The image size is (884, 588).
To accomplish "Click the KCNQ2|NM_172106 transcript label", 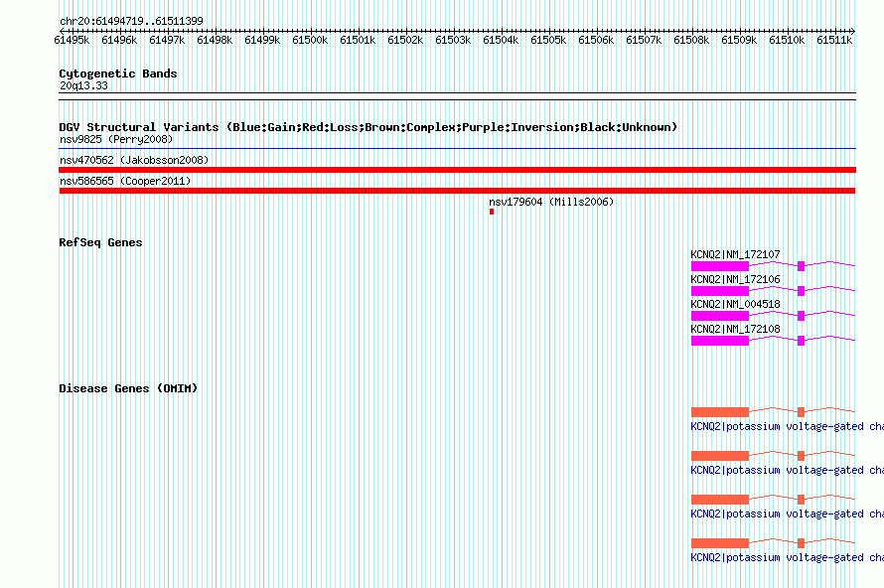I will (735, 280).
